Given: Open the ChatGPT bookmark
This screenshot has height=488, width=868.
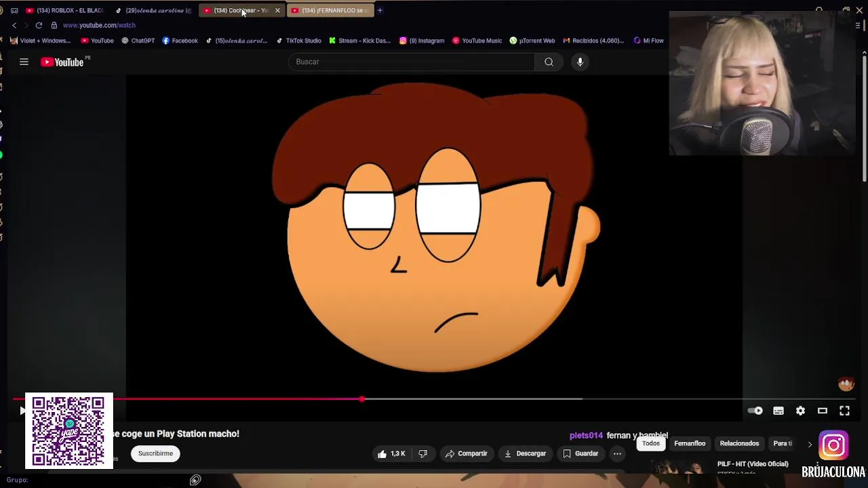Looking at the screenshot, I should click(138, 41).
